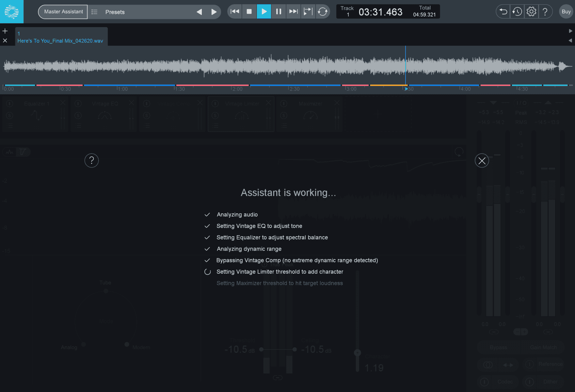Click the Undo arrow icon
This screenshot has width=575, height=392.
[x=503, y=12]
